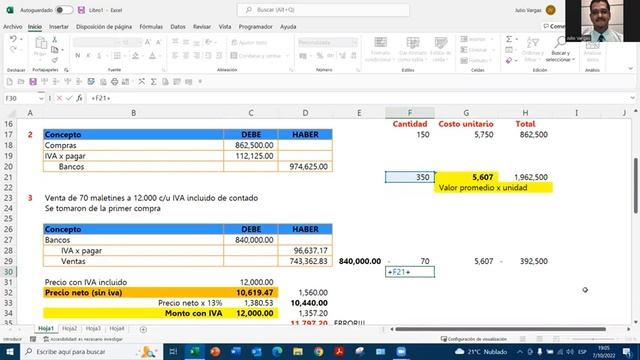Collapse the ribbon with the chevron

pos(631,69)
